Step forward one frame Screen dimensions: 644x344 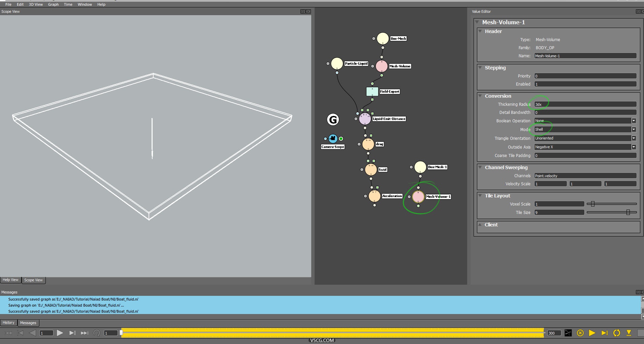(72, 333)
